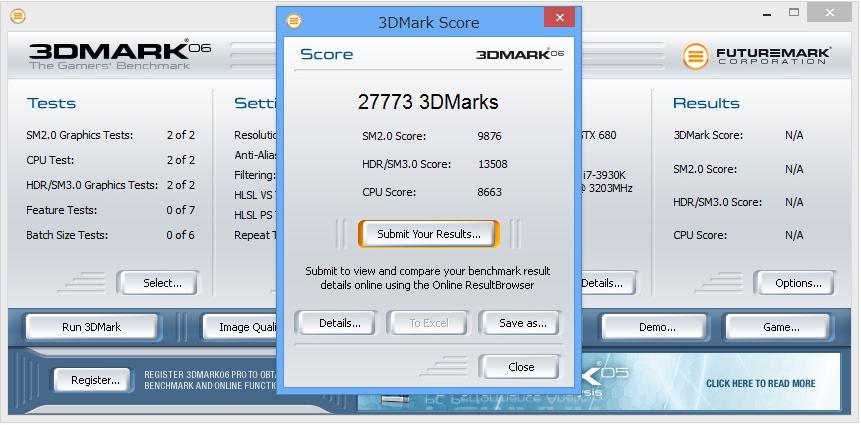Click the Score heading in the dialog
This screenshot has width=861, height=425.
327,54
